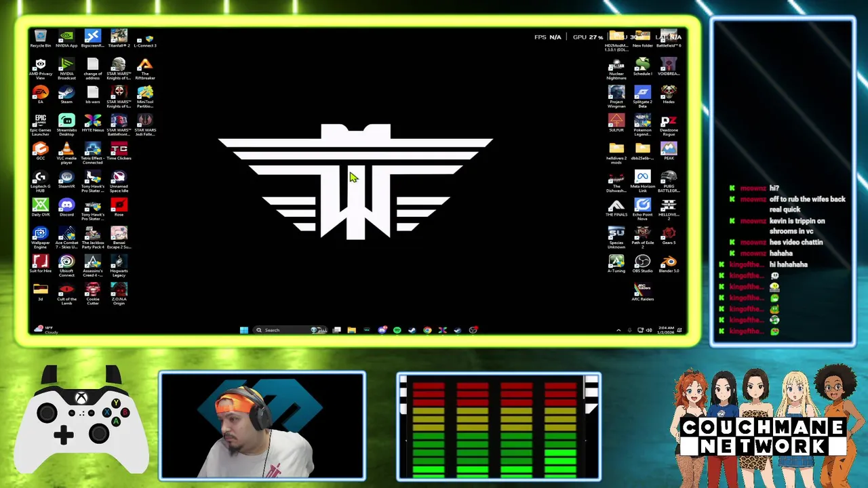Viewport: 868px width, 488px height.
Task: Open the Hogwarts Legacy shortcut
Action: tap(119, 266)
